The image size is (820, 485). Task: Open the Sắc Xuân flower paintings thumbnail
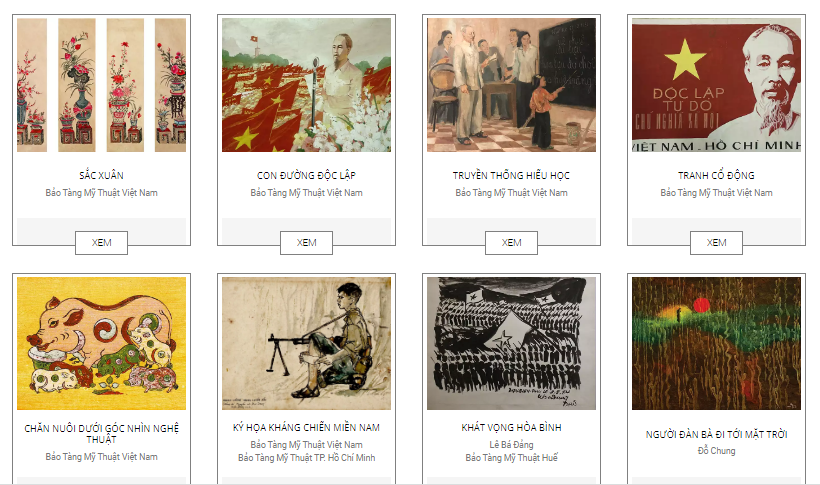click(101, 85)
